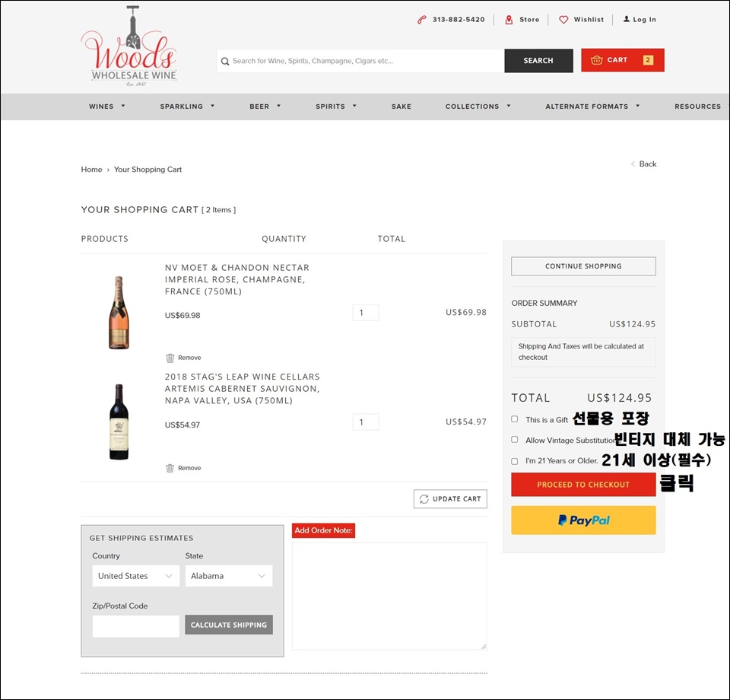The width and height of the screenshot is (730, 700).
Task: Click the phone number 313-882-5420
Action: [459, 20]
